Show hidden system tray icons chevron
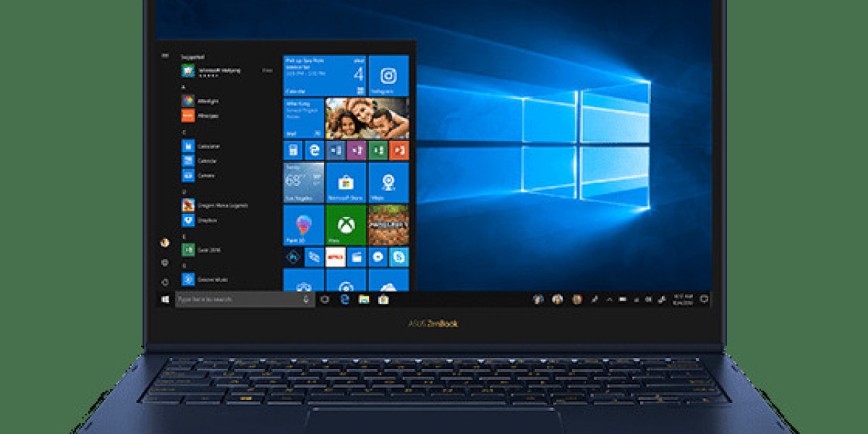 click(609, 299)
